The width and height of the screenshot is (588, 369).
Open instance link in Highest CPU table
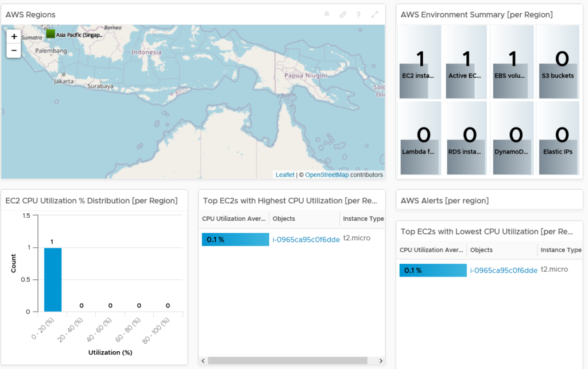point(306,240)
